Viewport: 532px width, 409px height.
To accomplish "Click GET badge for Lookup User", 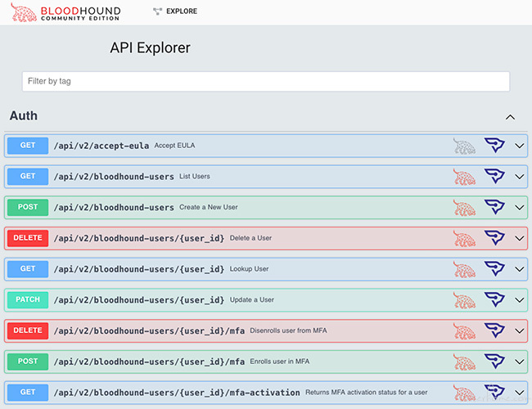I will [x=28, y=269].
